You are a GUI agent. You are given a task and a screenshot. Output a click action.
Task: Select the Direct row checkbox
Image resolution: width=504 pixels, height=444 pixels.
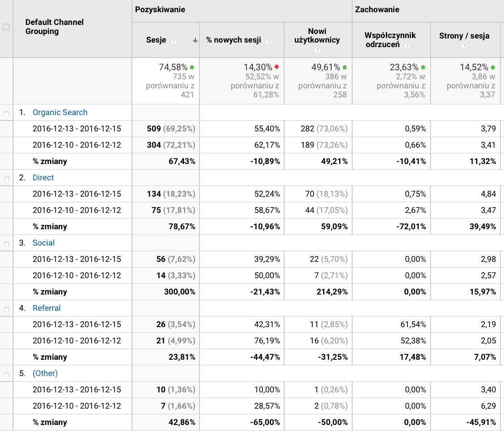click(6, 179)
